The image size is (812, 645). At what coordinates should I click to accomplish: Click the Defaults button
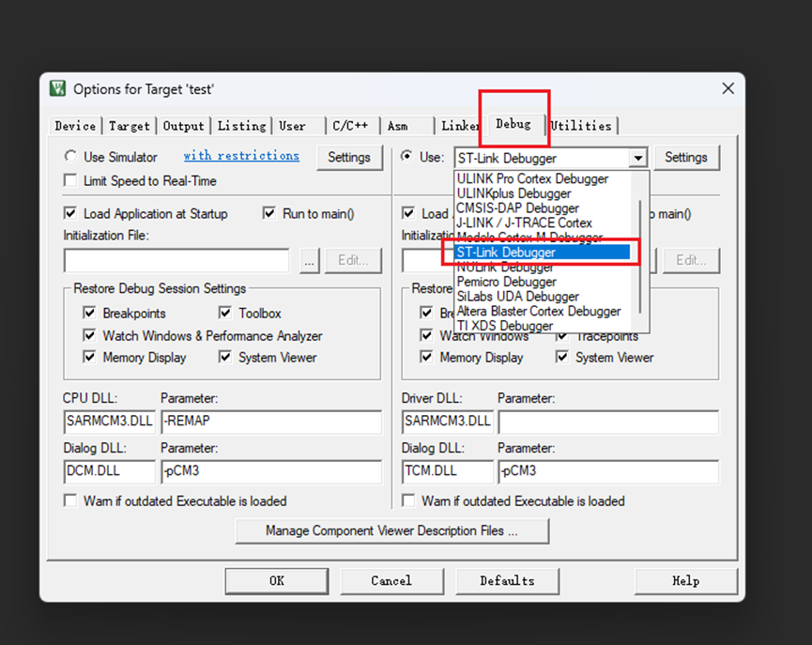pos(507,581)
